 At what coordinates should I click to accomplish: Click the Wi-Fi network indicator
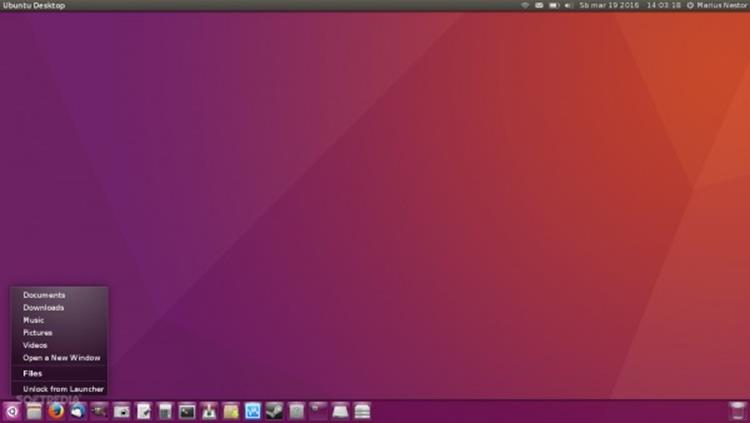[525, 5]
